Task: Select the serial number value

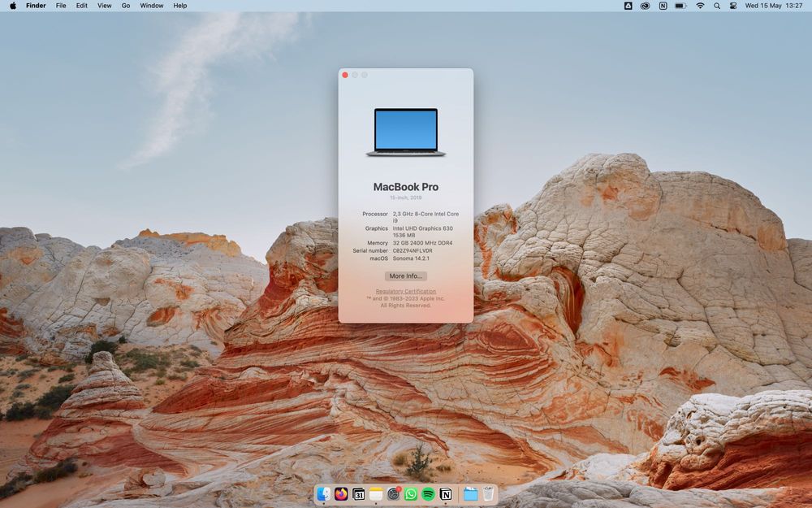Action: [x=412, y=250]
